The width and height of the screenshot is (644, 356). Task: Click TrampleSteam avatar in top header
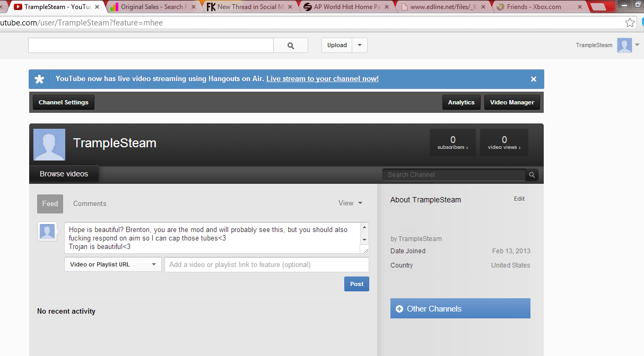pyautogui.click(x=624, y=46)
